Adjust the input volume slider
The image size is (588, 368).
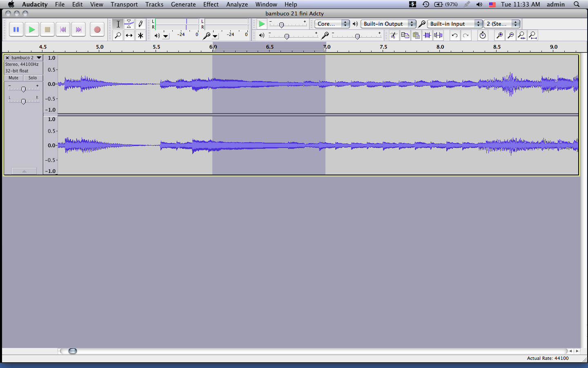coord(357,36)
